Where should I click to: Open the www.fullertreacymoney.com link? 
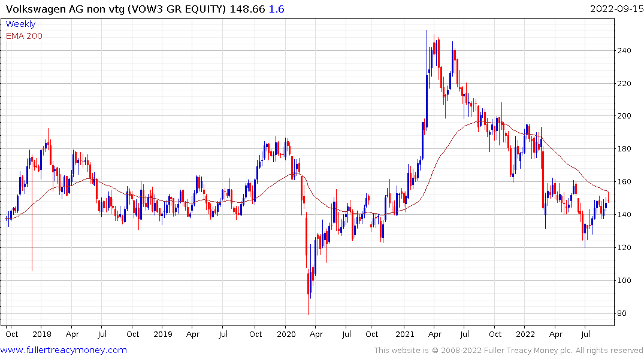(x=64, y=350)
